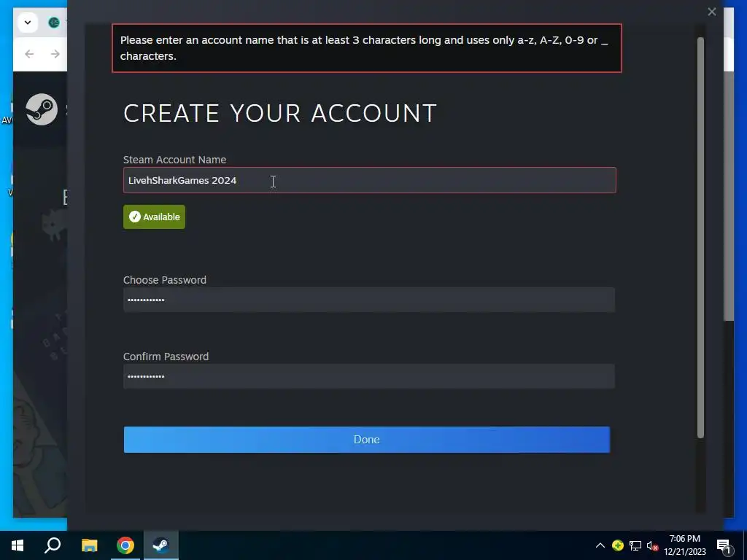Click the green Available status badge
The image size is (747, 560).
coord(154,217)
